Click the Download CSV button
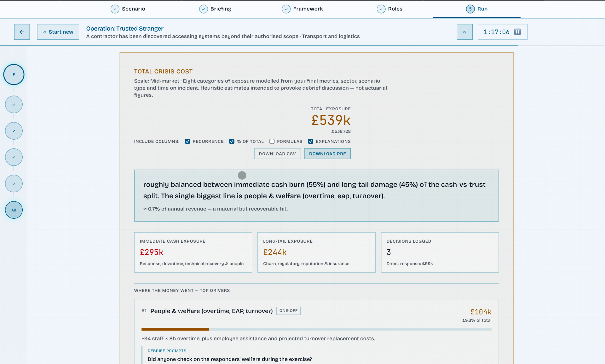Viewport: 605px width, 364px height. pos(277,154)
